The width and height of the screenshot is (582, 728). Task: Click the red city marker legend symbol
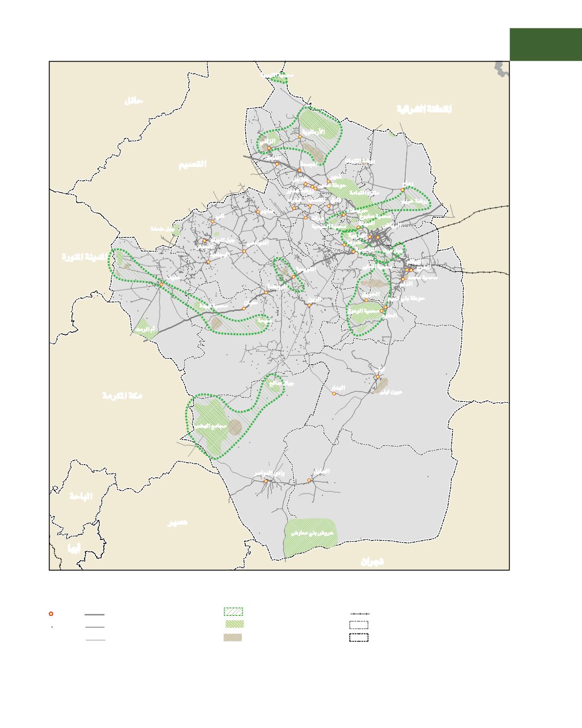pyautogui.click(x=51, y=613)
